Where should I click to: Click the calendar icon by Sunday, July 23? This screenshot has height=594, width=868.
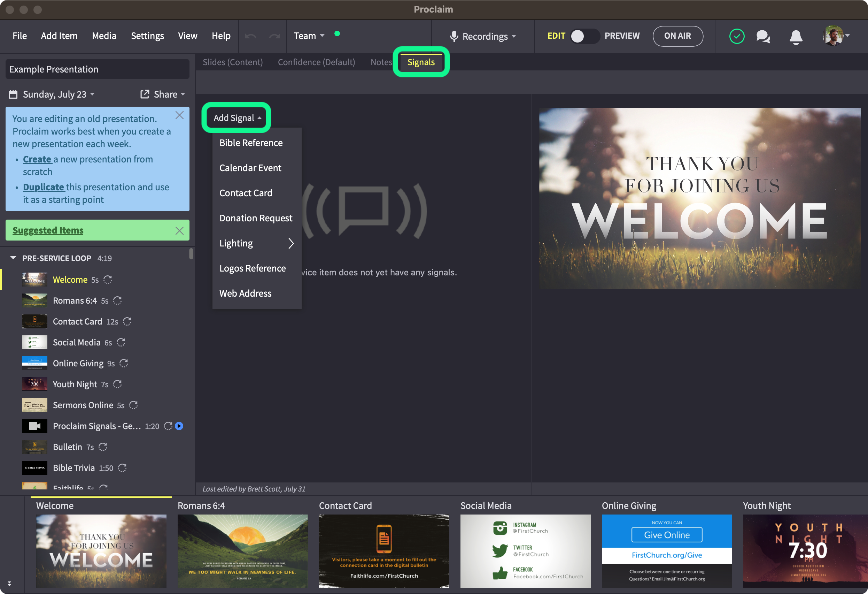pyautogui.click(x=13, y=94)
